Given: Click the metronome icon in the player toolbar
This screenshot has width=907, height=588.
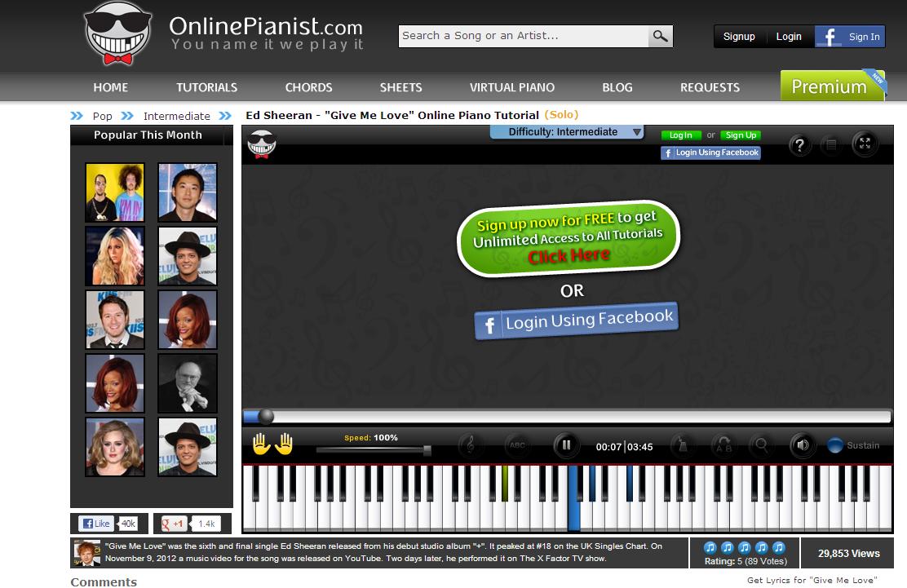Looking at the screenshot, I should (684, 446).
